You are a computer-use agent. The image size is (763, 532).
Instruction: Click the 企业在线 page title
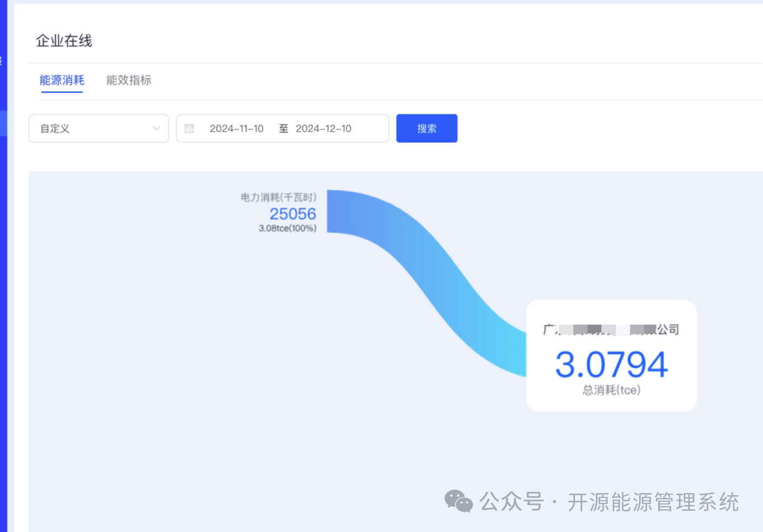64,41
